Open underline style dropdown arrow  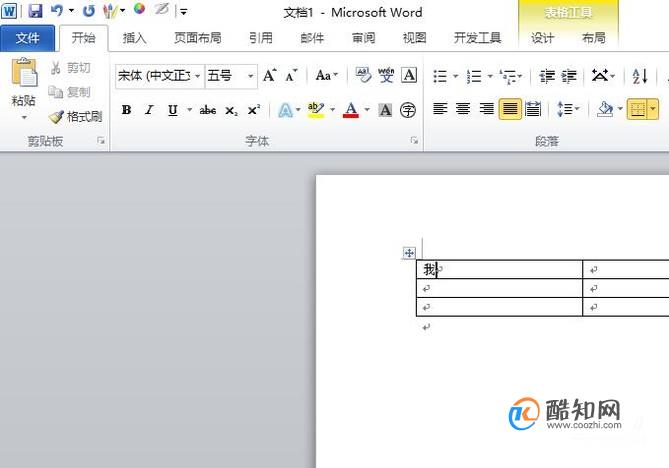pyautogui.click(x=189, y=110)
